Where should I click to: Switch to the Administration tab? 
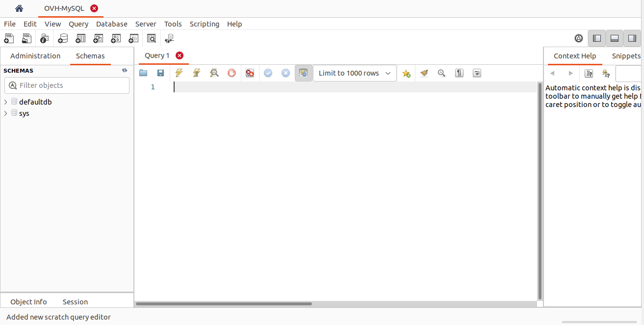[x=35, y=55]
